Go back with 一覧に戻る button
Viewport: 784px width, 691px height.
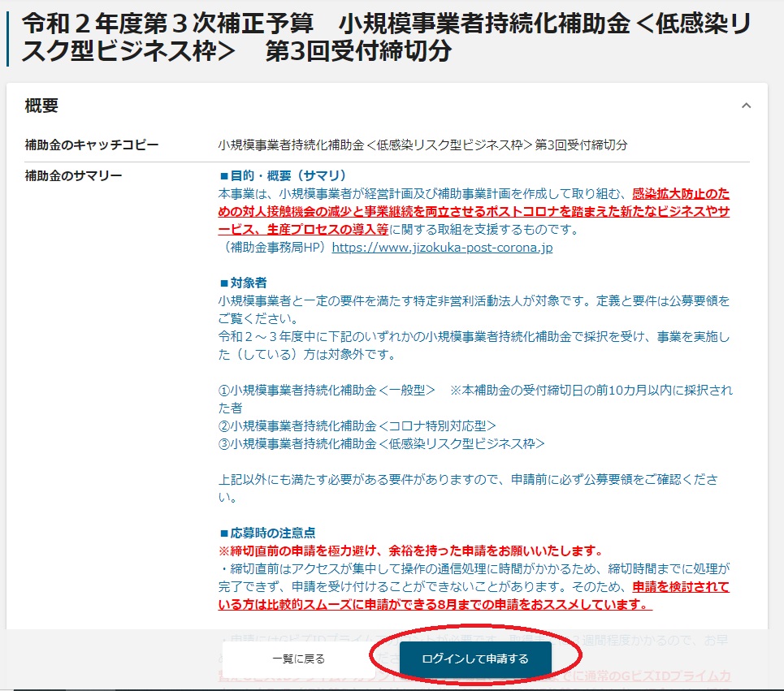click(x=299, y=659)
